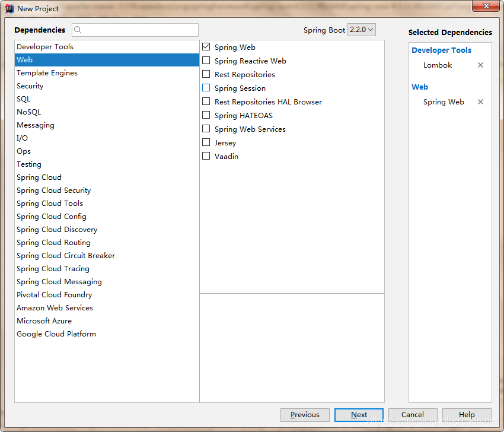
Task: Enable Spring Reactive Web dependency
Action: click(206, 61)
